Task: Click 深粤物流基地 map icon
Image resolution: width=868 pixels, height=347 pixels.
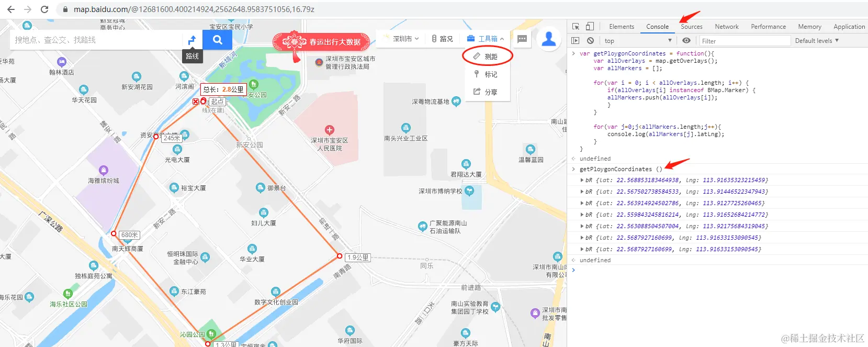Action: coord(456,102)
